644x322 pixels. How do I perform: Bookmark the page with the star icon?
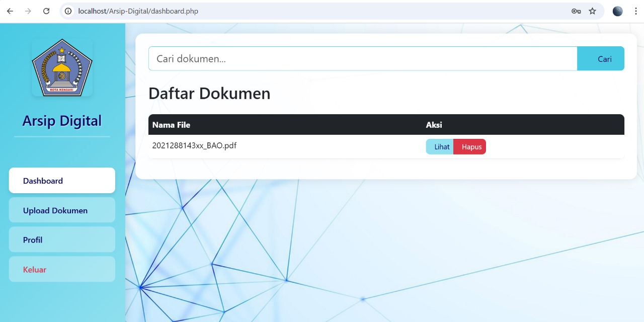[592, 11]
